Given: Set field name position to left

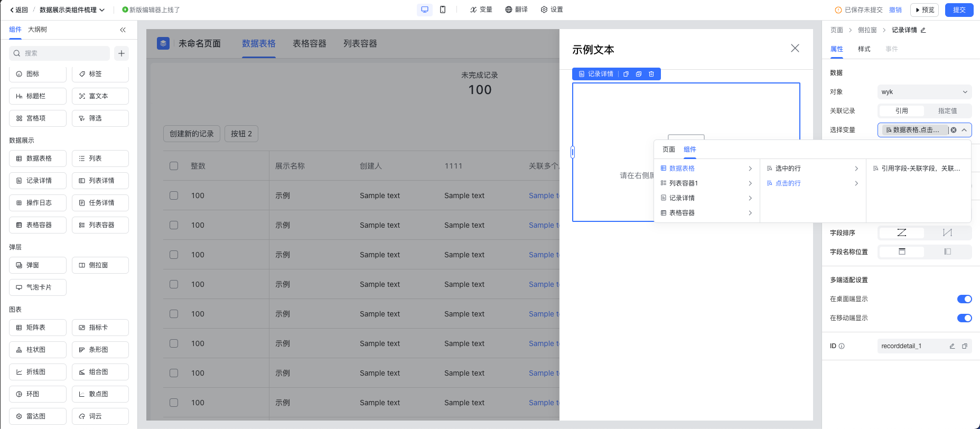Looking at the screenshot, I should tap(948, 252).
